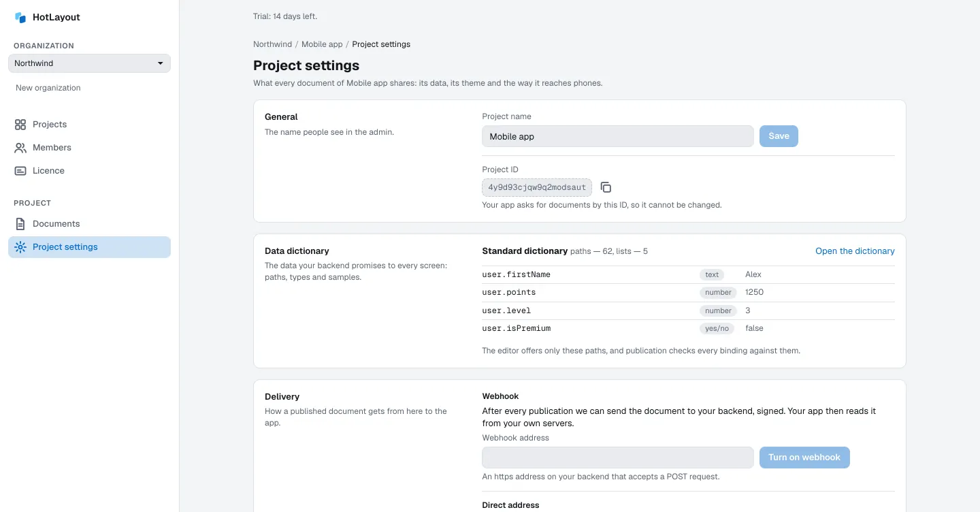Click the text type badge for user.firstName
The width and height of the screenshot is (980, 512).
click(x=712, y=274)
